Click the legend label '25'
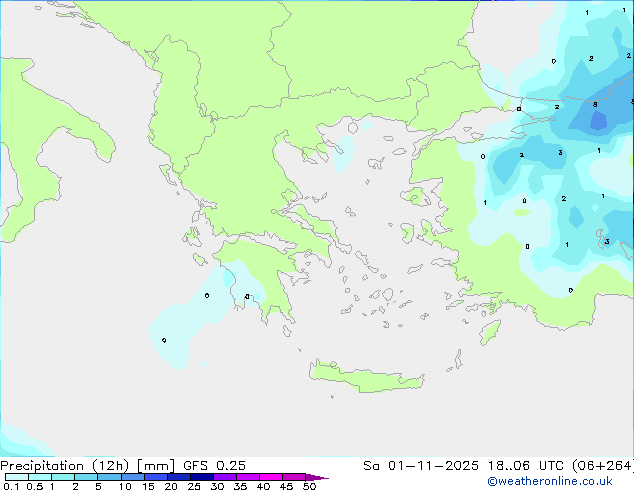The image size is (634, 490). point(194,486)
